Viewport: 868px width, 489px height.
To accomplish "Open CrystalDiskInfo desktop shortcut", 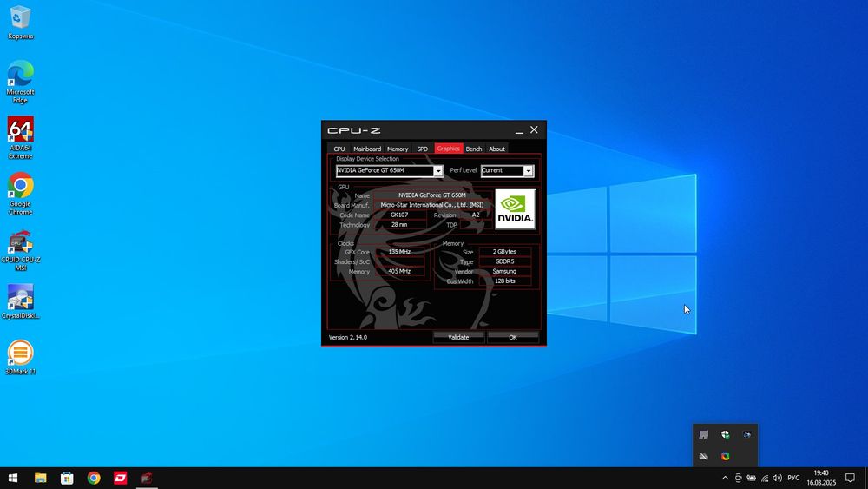I will [21, 301].
